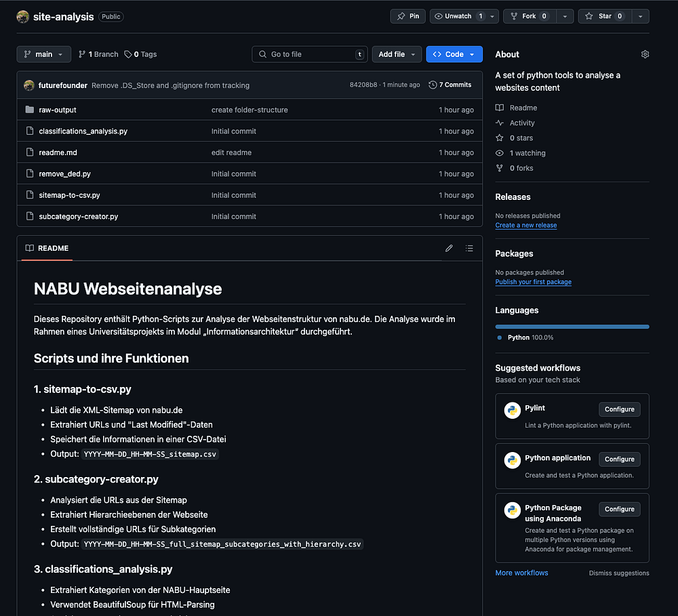
Task: View the 7 Commits history
Action: 450,85
